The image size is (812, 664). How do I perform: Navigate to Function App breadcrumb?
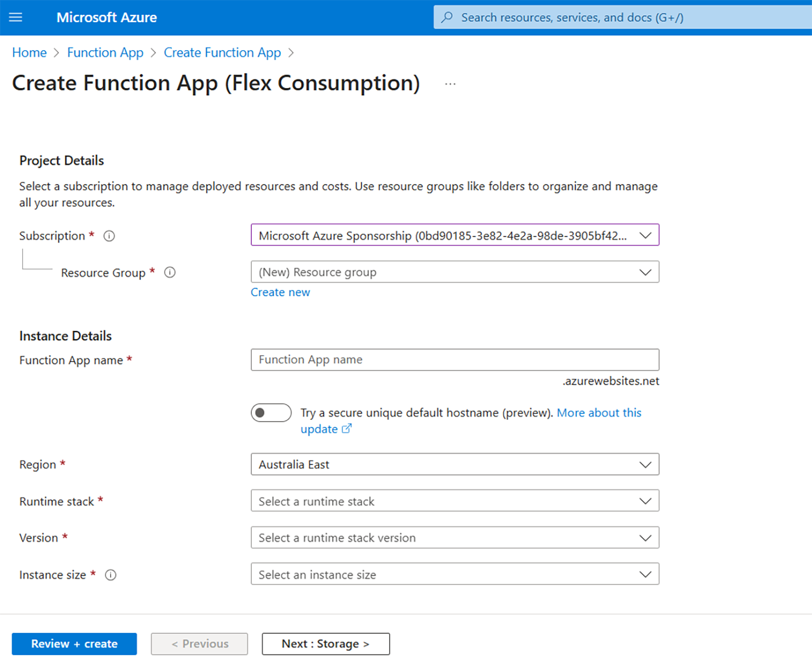tap(105, 53)
